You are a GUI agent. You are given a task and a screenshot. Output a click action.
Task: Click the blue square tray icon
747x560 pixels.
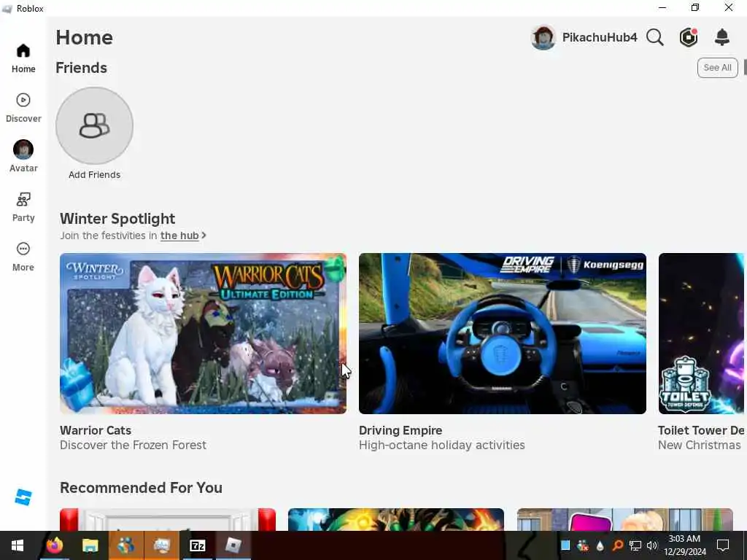(x=565, y=545)
